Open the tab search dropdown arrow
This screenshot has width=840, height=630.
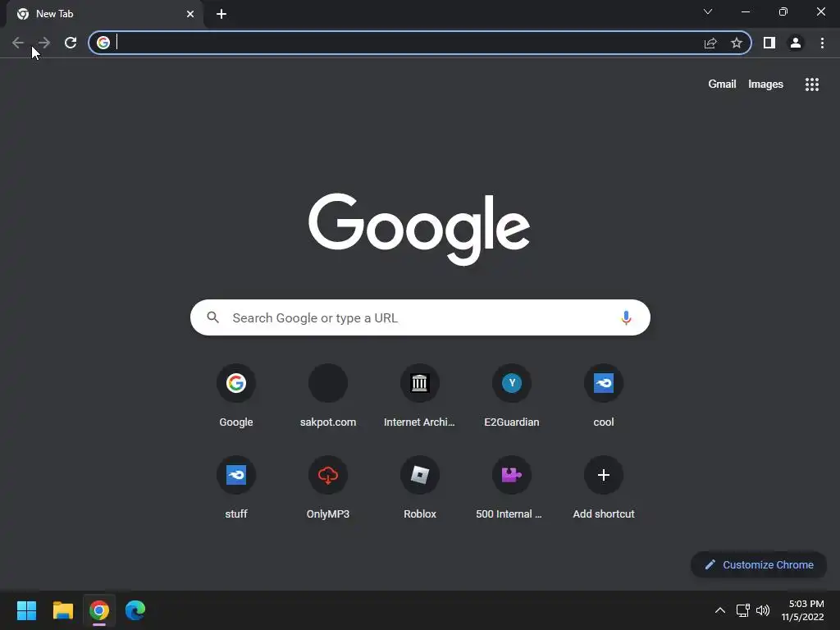(708, 11)
